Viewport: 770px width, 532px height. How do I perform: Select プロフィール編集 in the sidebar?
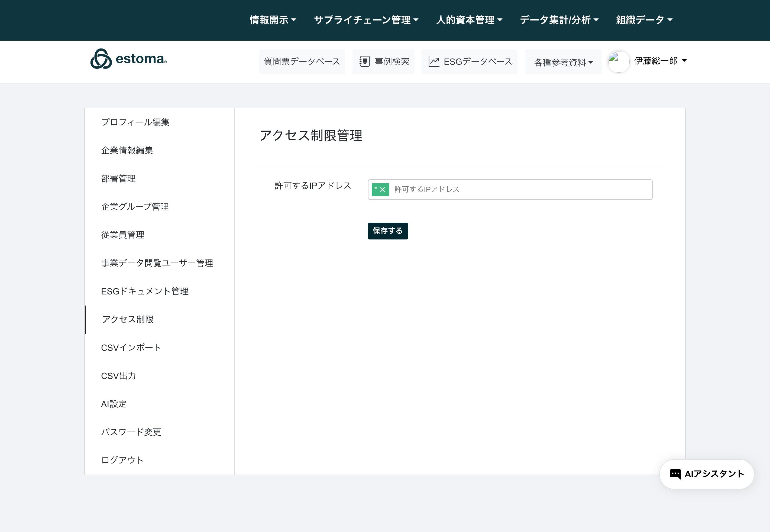[x=135, y=122]
